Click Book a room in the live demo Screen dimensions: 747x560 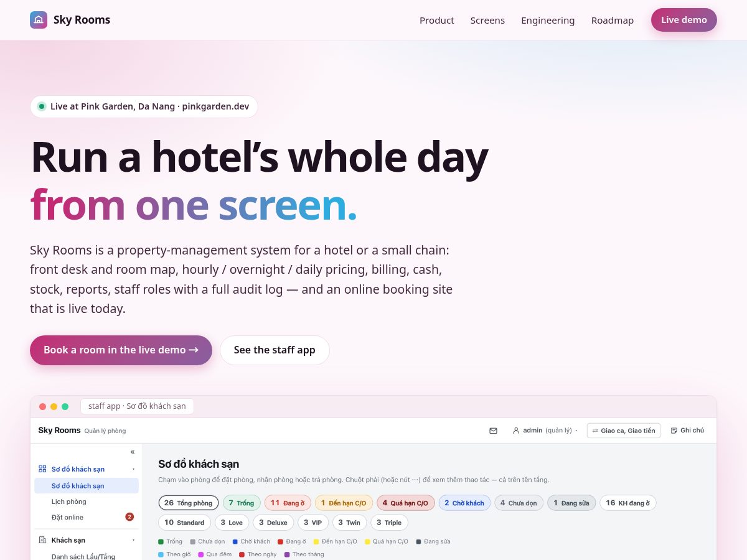(x=121, y=350)
